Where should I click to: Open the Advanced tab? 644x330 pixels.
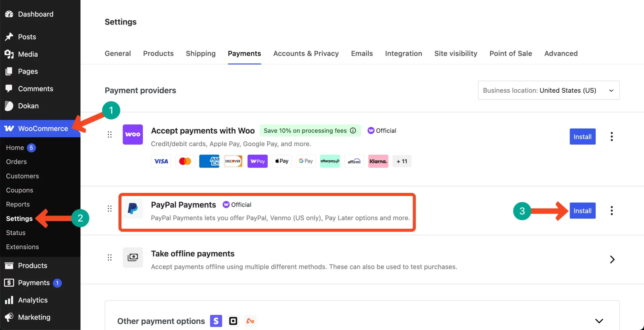(x=561, y=53)
